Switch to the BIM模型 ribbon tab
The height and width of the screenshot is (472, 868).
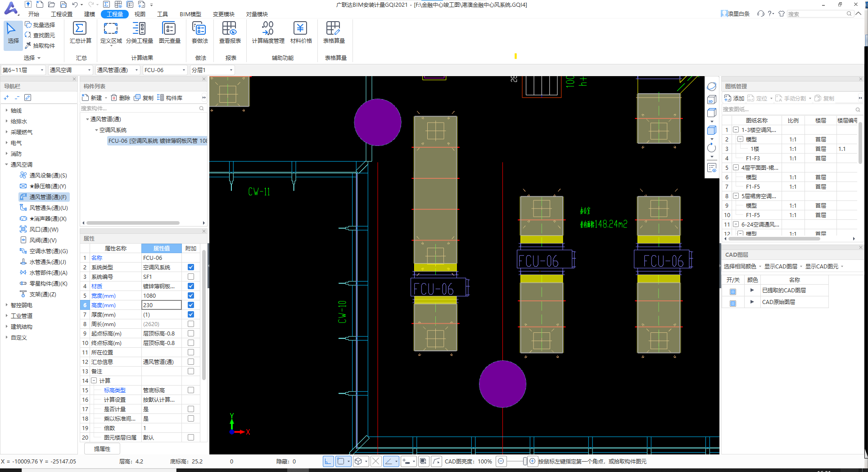(x=190, y=14)
